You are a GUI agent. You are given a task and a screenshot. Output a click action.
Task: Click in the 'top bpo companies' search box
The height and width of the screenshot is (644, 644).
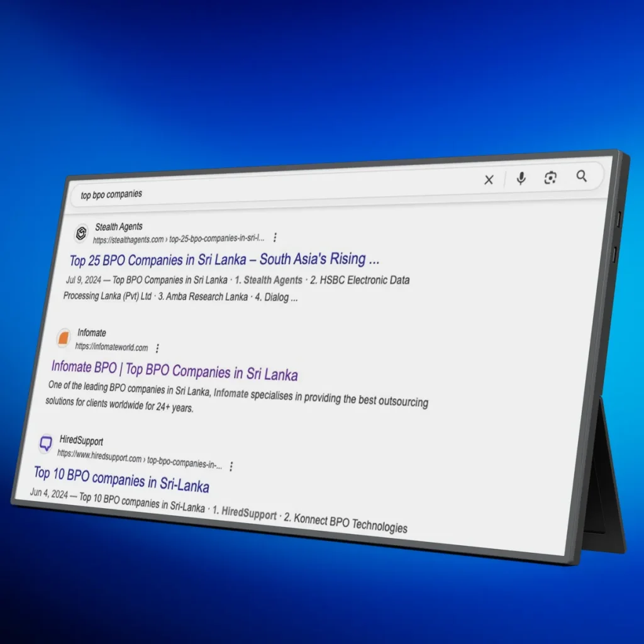[252, 191]
